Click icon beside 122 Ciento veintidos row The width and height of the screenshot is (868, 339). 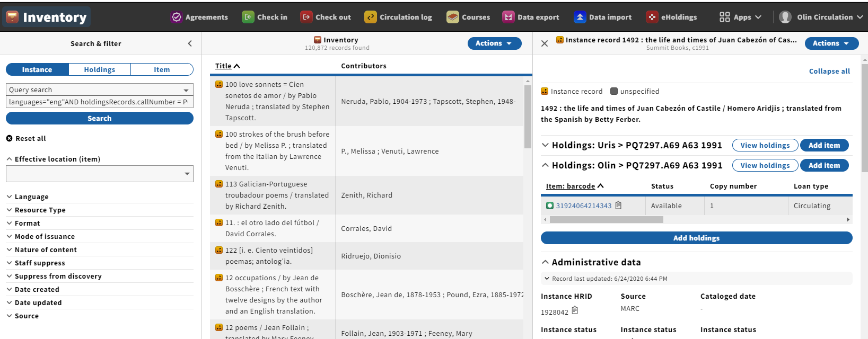219,250
